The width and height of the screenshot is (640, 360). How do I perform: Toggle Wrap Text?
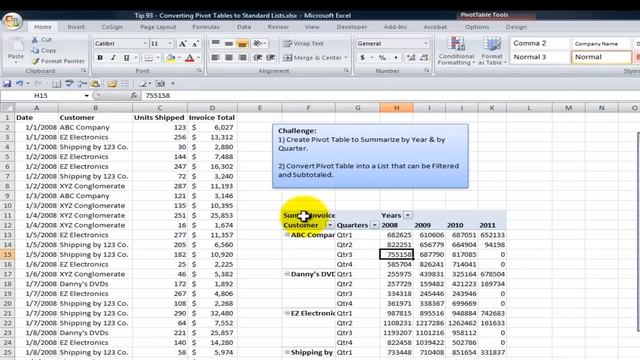[x=303, y=43]
